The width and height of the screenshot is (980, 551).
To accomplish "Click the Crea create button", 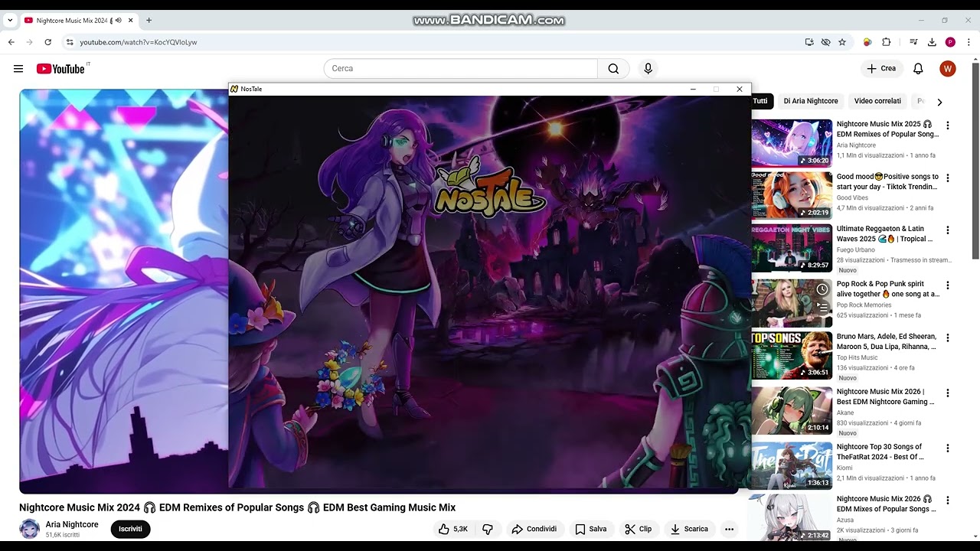I will click(x=881, y=69).
